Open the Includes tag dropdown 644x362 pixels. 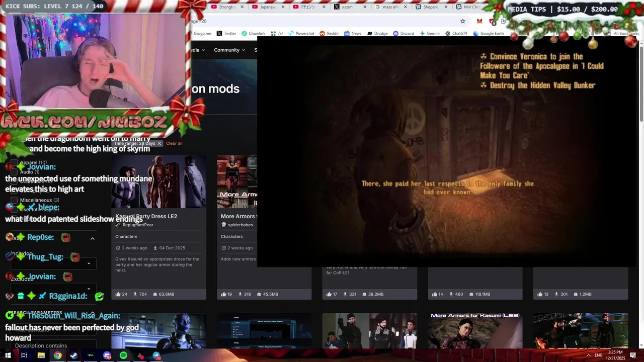pyautogui.click(x=53, y=263)
